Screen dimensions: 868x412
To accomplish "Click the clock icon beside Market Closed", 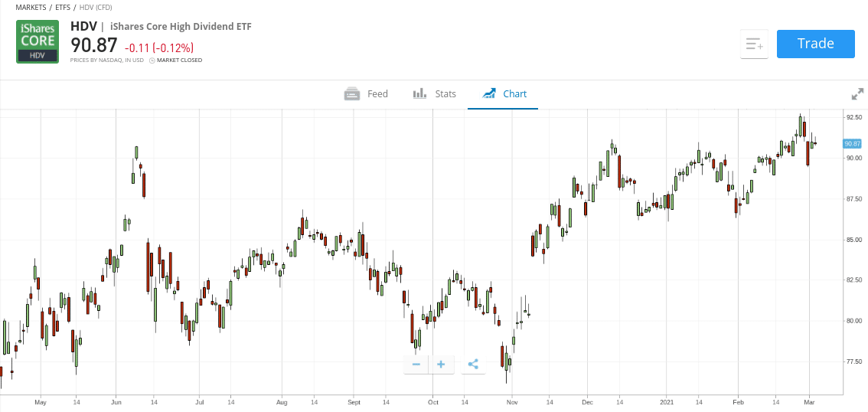I will [x=152, y=60].
